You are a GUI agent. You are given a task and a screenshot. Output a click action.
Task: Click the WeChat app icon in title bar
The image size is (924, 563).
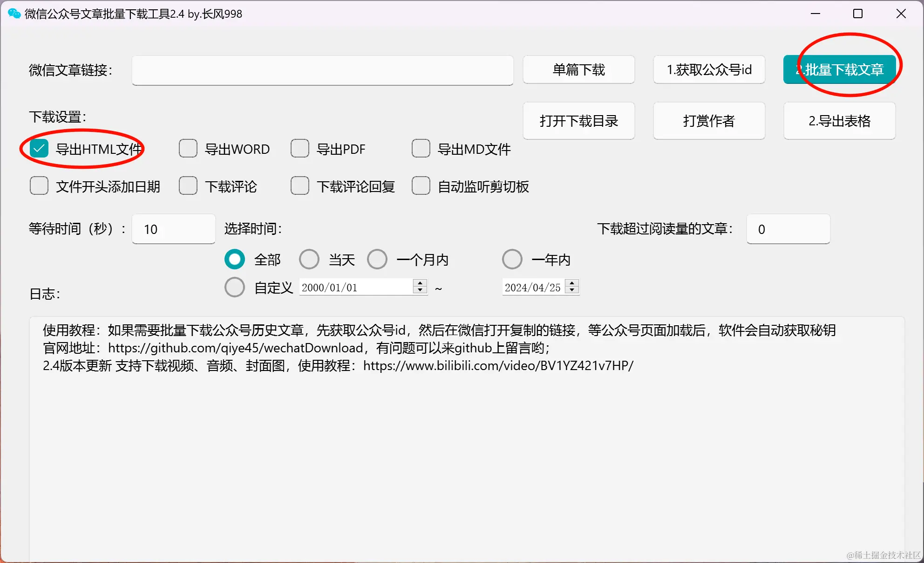pos(14,14)
